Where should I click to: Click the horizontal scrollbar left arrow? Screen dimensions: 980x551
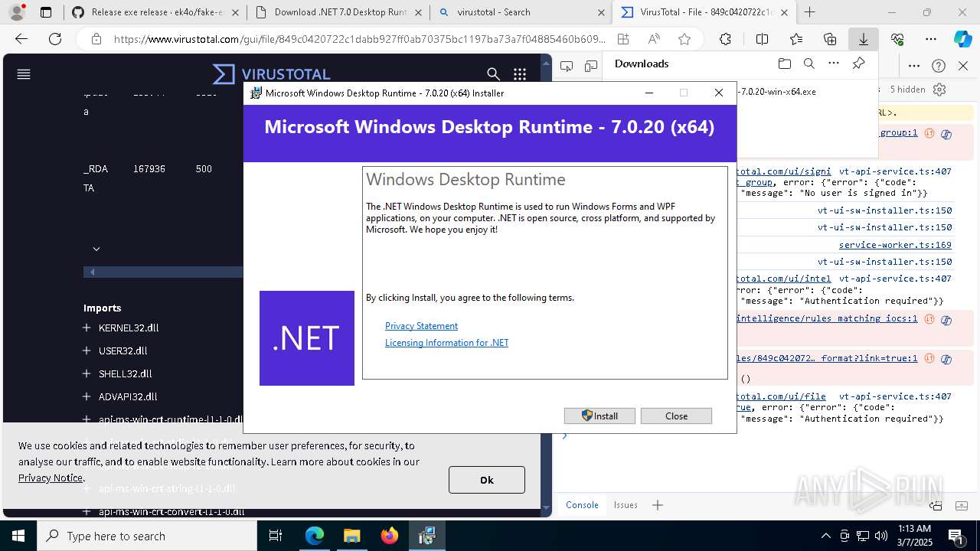point(92,272)
